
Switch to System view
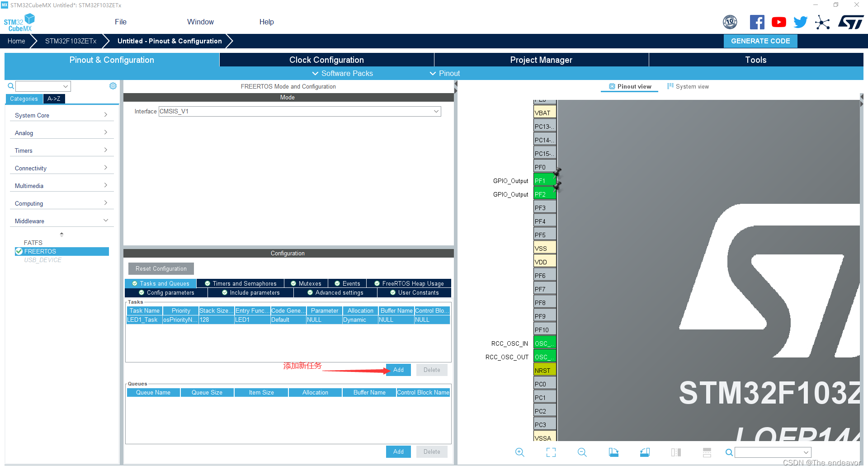(x=688, y=86)
